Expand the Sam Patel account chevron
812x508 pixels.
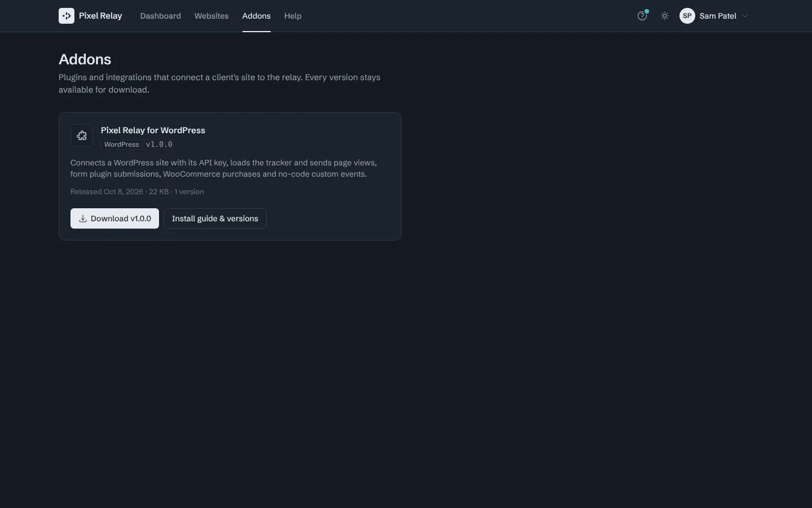point(745,16)
